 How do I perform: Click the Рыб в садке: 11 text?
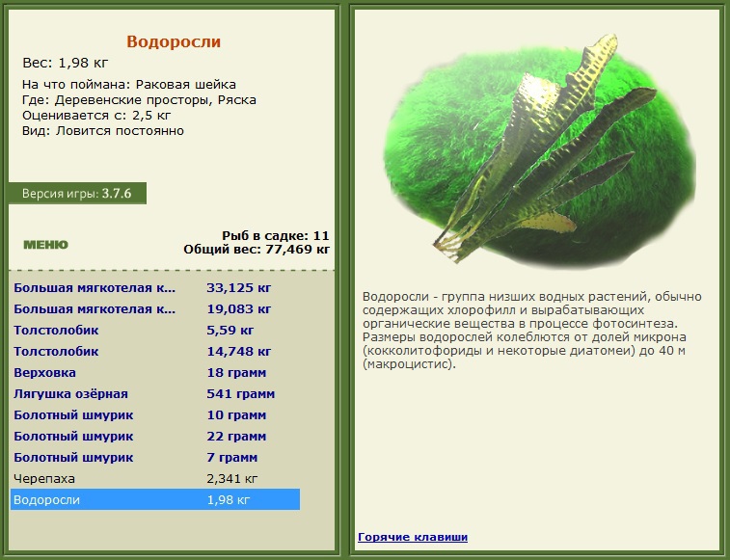[275, 235]
